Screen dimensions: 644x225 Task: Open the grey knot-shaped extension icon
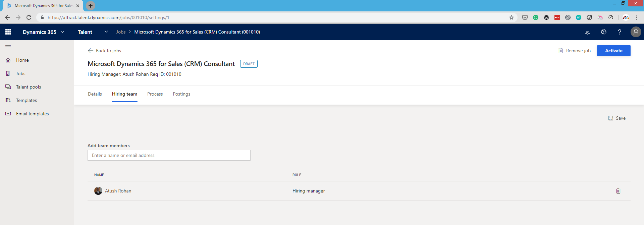tap(568, 17)
